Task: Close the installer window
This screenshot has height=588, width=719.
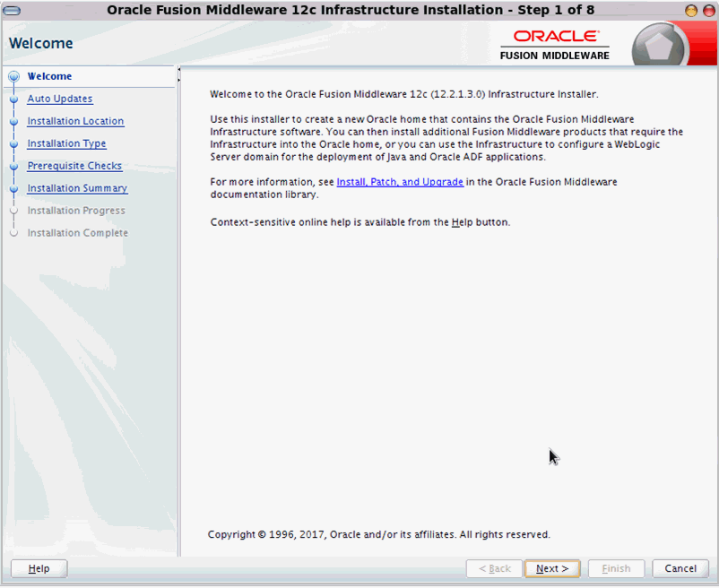Action: pos(709,11)
